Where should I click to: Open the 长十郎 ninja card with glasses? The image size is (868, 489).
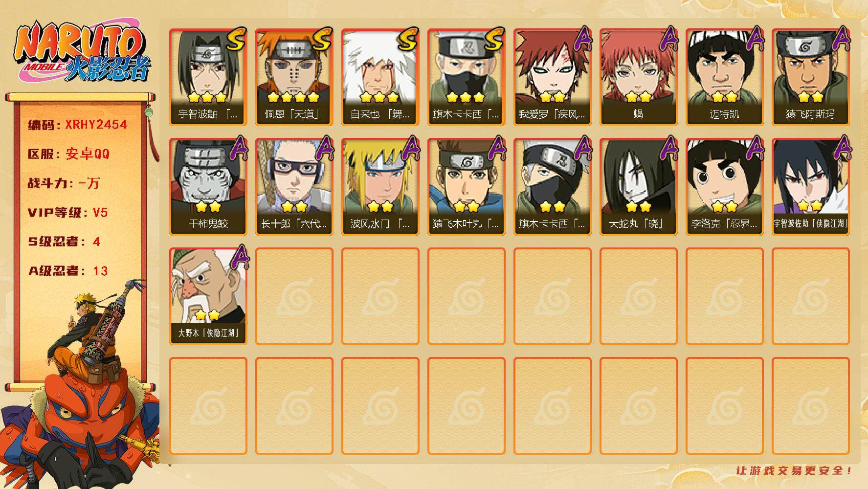(294, 187)
